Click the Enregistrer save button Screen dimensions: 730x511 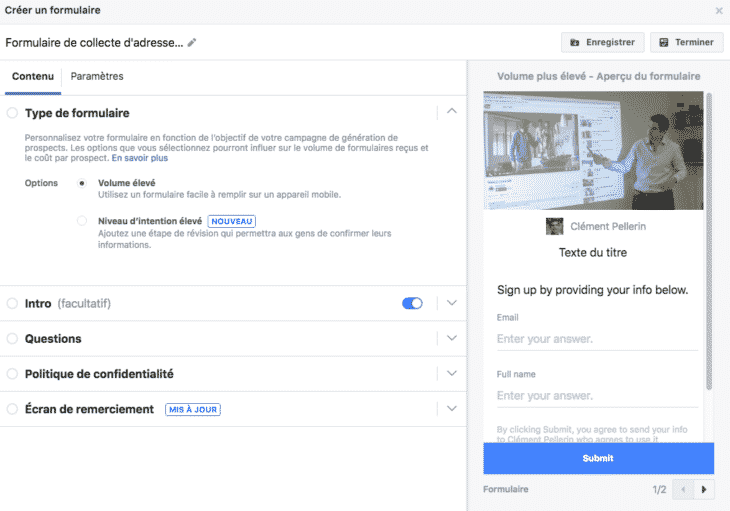tap(602, 42)
